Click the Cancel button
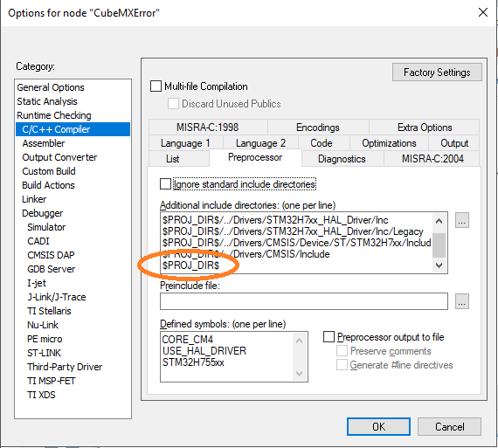The width and height of the screenshot is (498, 448). click(x=449, y=426)
